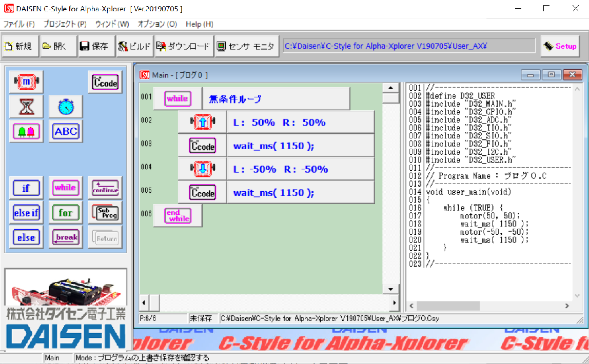589x364 pixels.
Task: Click the code pane scroll up arrow
Action: (x=577, y=89)
